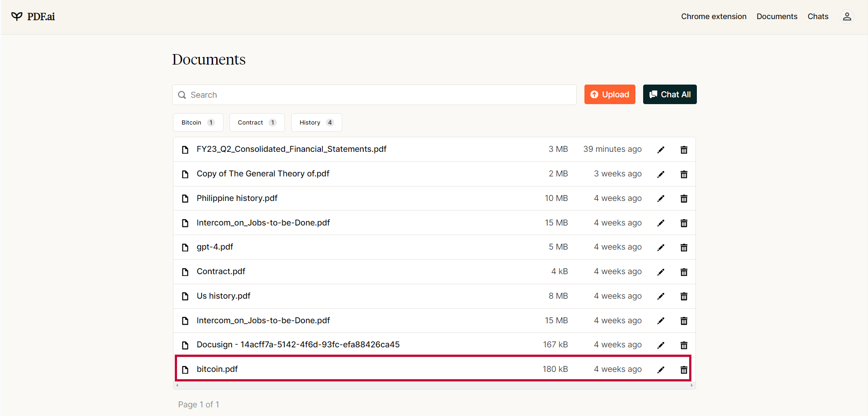
Task: Filter documents by the Bitcoin tag
Action: coord(198,123)
